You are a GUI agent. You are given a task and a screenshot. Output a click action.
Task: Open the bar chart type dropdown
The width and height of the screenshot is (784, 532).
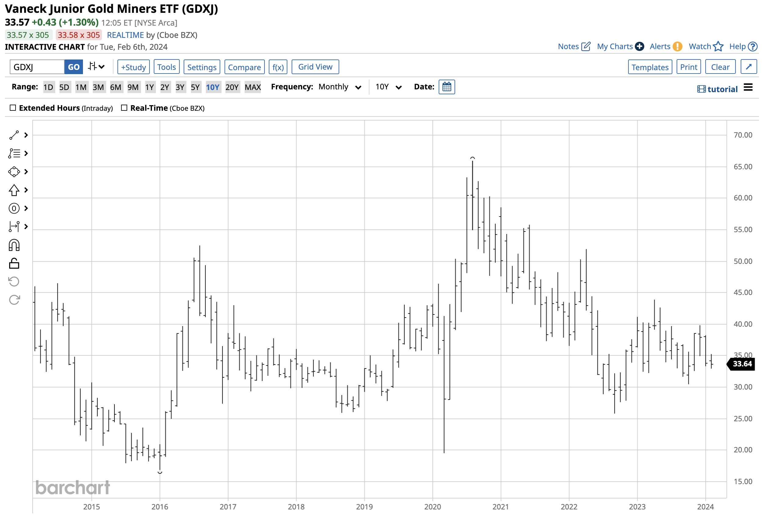(x=96, y=66)
